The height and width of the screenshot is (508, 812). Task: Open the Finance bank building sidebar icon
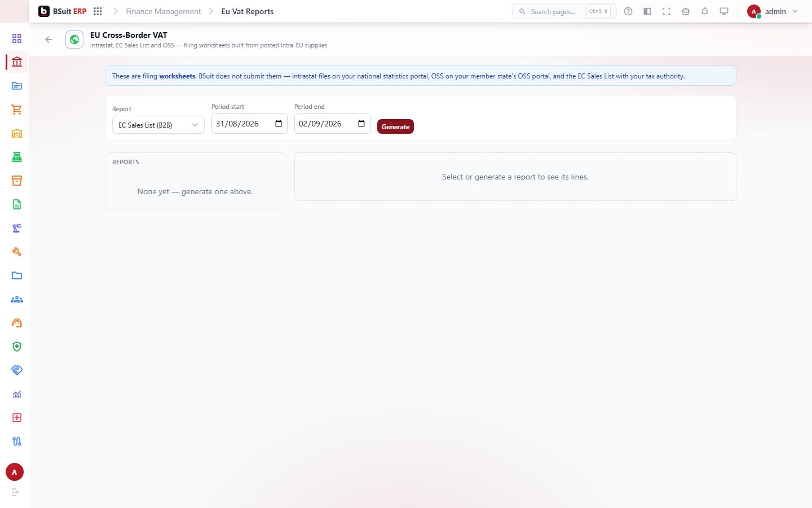coord(17,62)
